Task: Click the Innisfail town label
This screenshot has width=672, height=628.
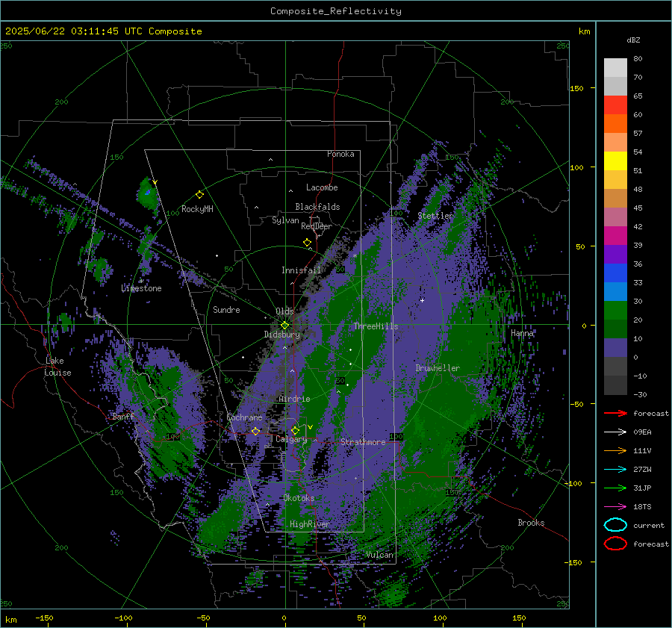Action: (x=301, y=270)
